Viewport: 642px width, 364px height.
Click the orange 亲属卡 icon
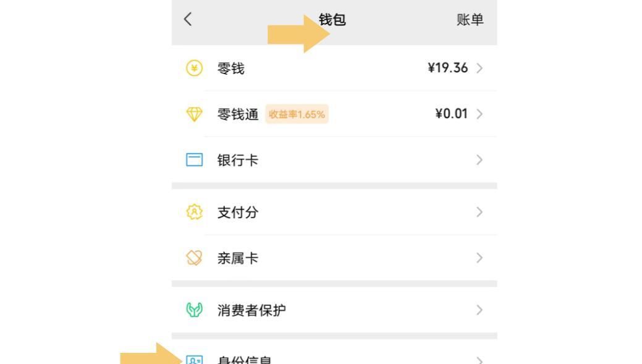194,258
